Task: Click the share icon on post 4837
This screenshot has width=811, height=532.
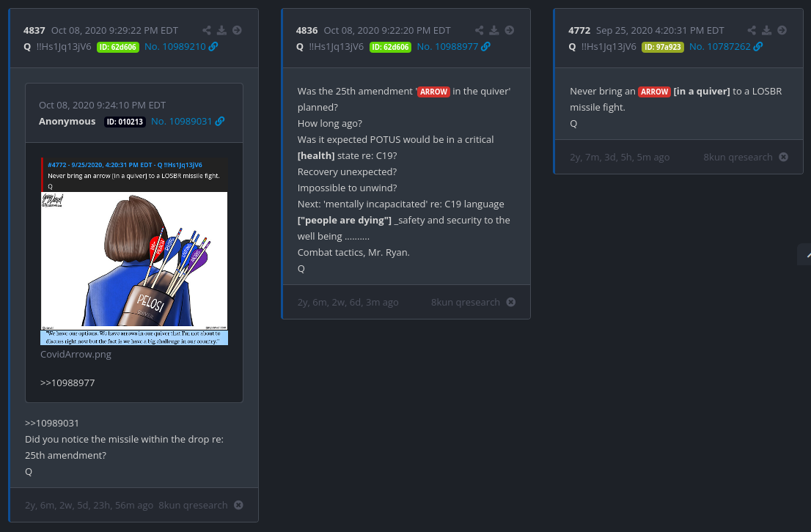Action: tap(207, 30)
